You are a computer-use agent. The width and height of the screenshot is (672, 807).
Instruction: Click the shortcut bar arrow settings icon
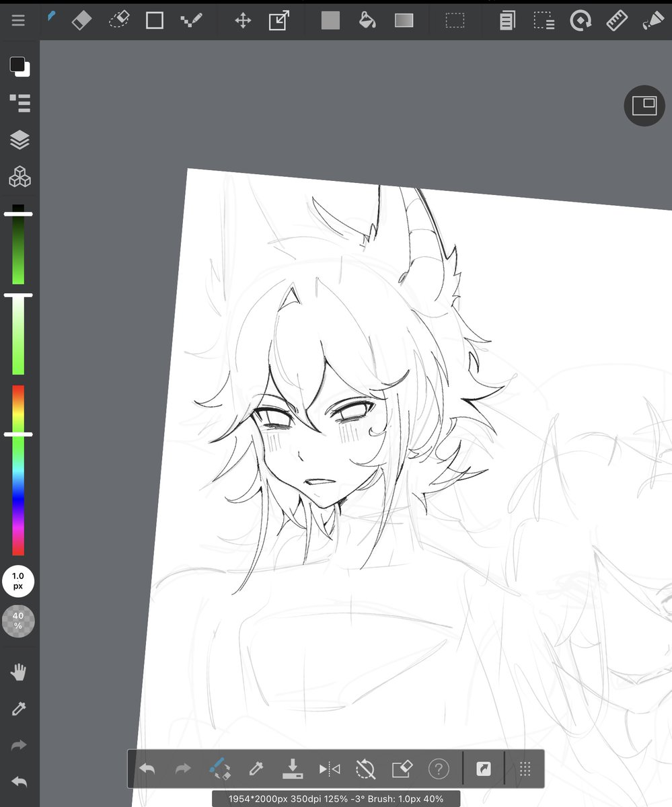click(x=484, y=768)
